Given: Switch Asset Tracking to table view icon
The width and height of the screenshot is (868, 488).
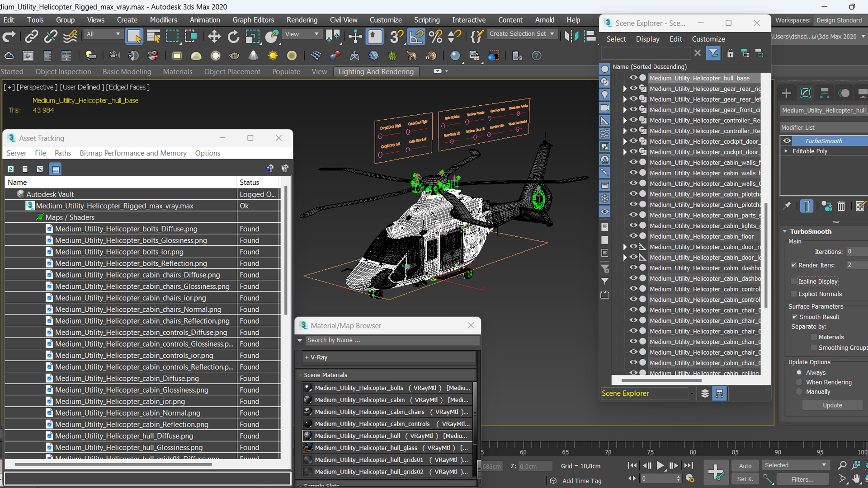Looking at the screenshot, I should (x=56, y=169).
